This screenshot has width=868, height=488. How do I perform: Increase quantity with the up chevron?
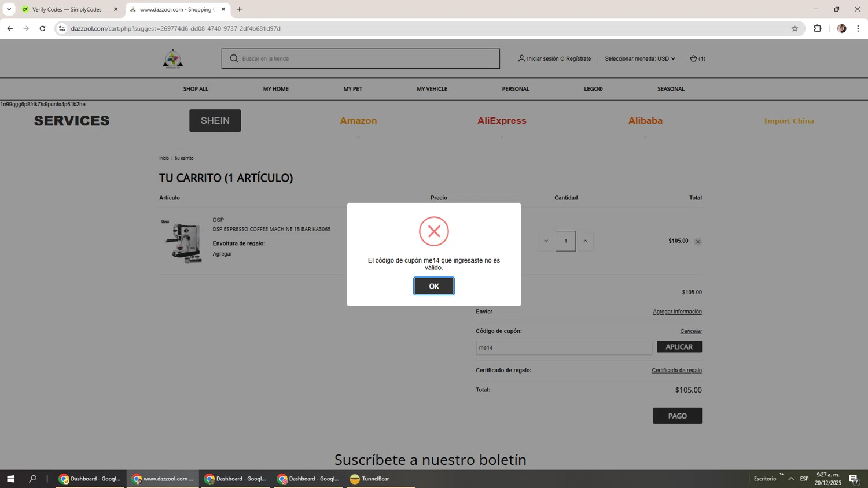585,241
